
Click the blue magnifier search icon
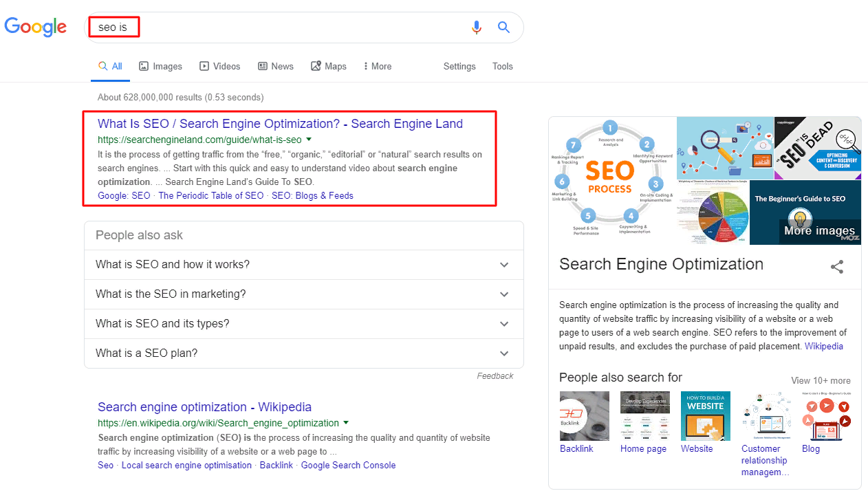[x=503, y=28]
